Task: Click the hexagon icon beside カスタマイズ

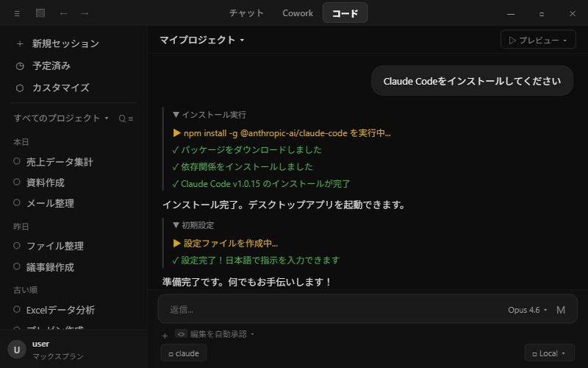Action: tap(20, 88)
